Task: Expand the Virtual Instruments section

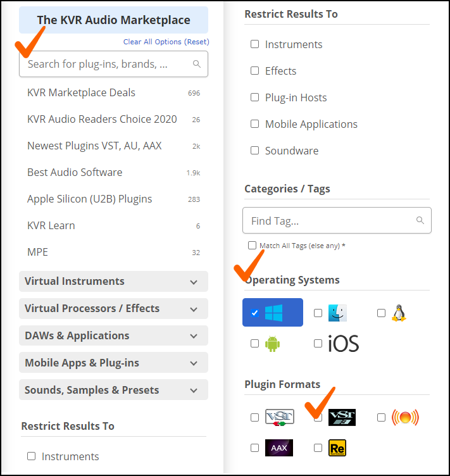Action: [113, 282]
